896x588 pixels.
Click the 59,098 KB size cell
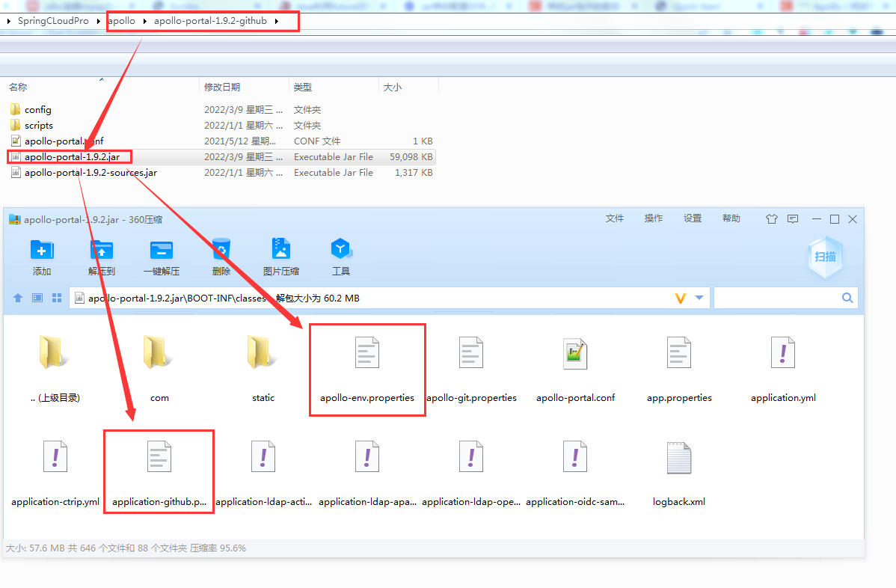coord(411,156)
